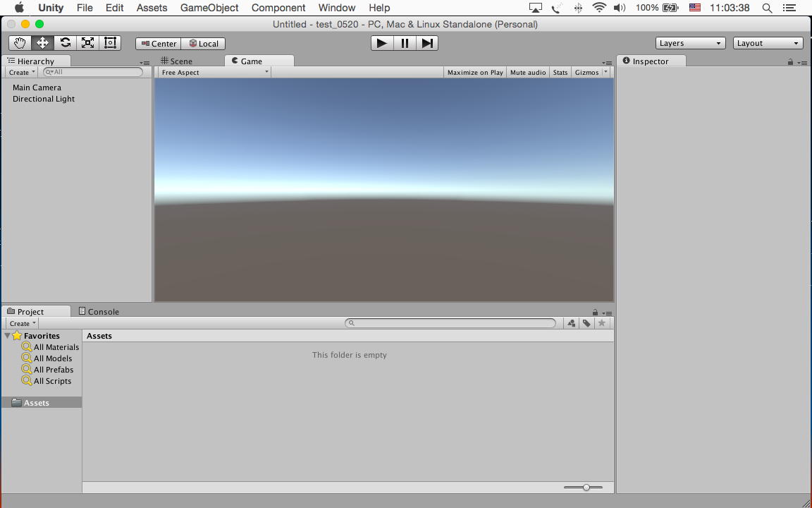Select the Rotate tool
This screenshot has height=508, width=812.
coord(65,43)
